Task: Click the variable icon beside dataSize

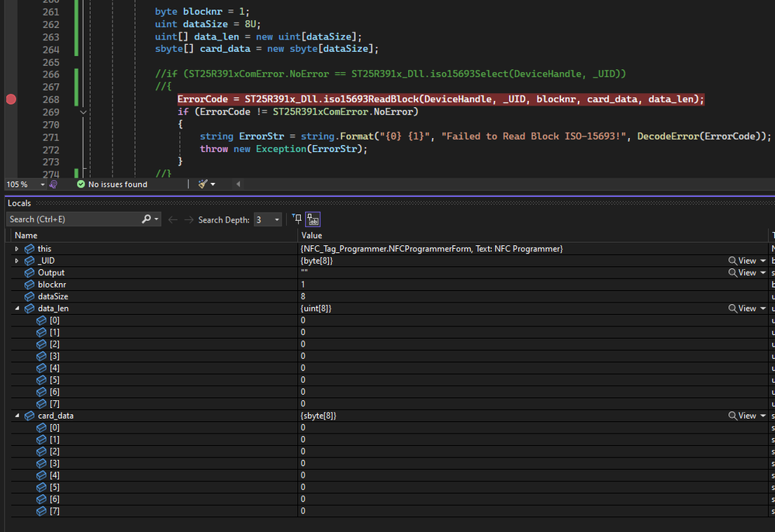Action: tap(29, 296)
